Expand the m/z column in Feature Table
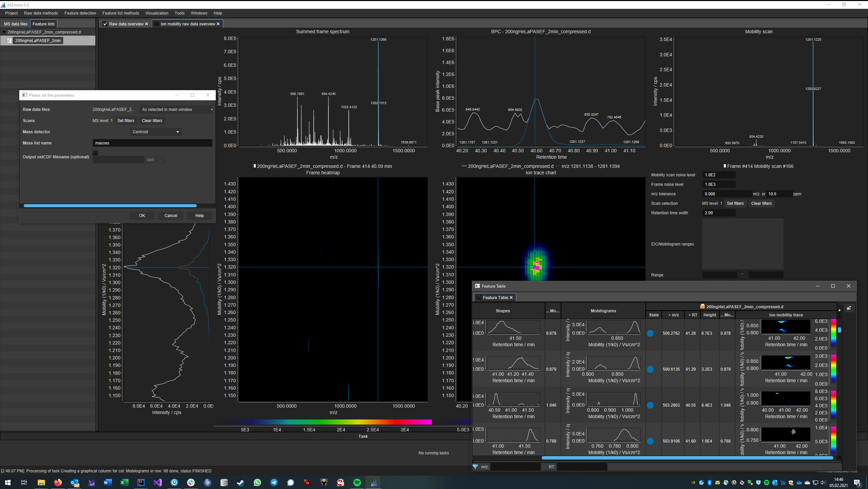The image size is (868, 489). point(670,315)
